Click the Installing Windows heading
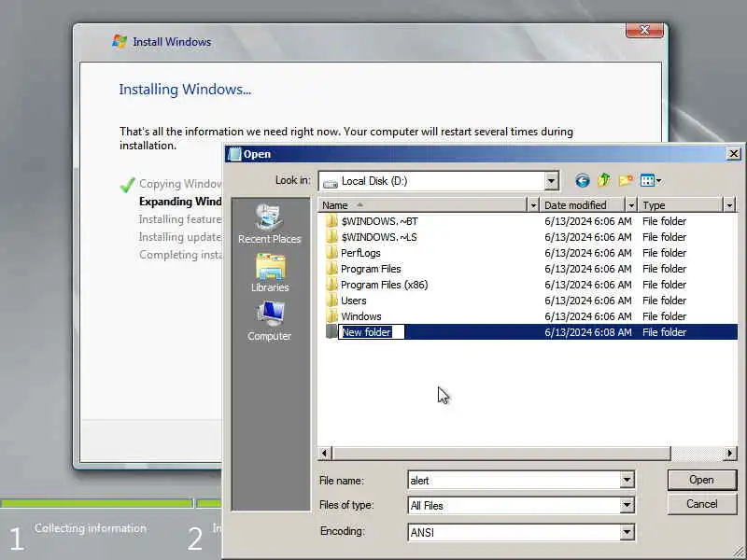The image size is (747, 560). click(185, 89)
